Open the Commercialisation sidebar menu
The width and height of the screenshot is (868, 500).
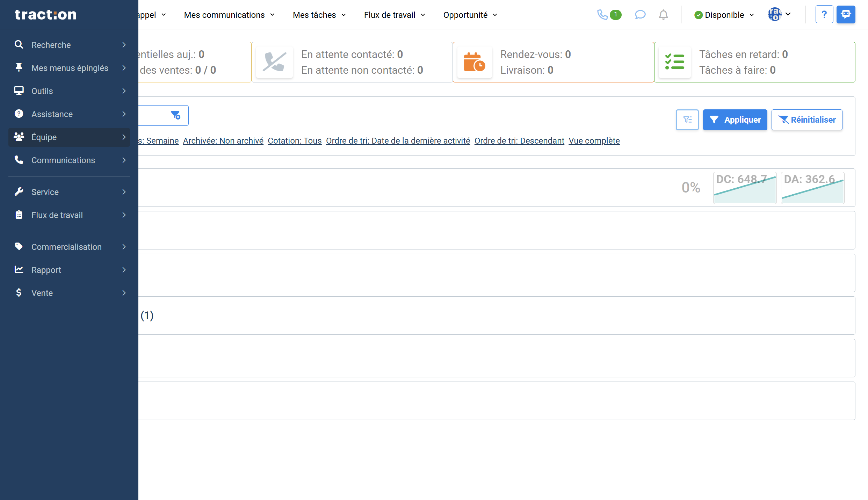(x=69, y=247)
